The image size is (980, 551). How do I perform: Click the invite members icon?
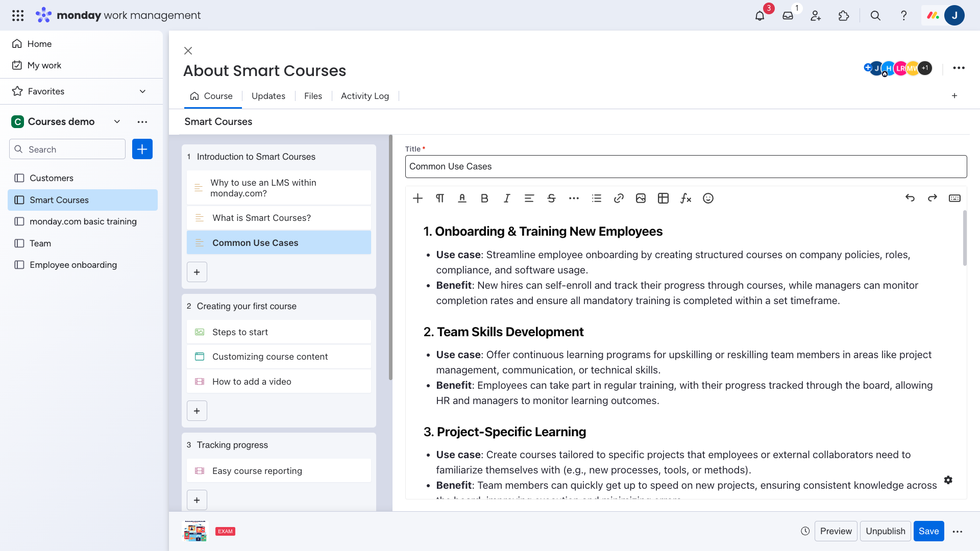(816, 15)
